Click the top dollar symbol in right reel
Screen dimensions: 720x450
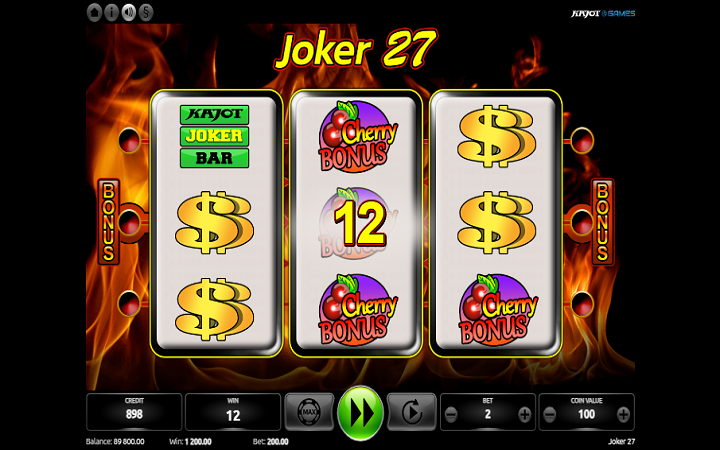point(496,136)
